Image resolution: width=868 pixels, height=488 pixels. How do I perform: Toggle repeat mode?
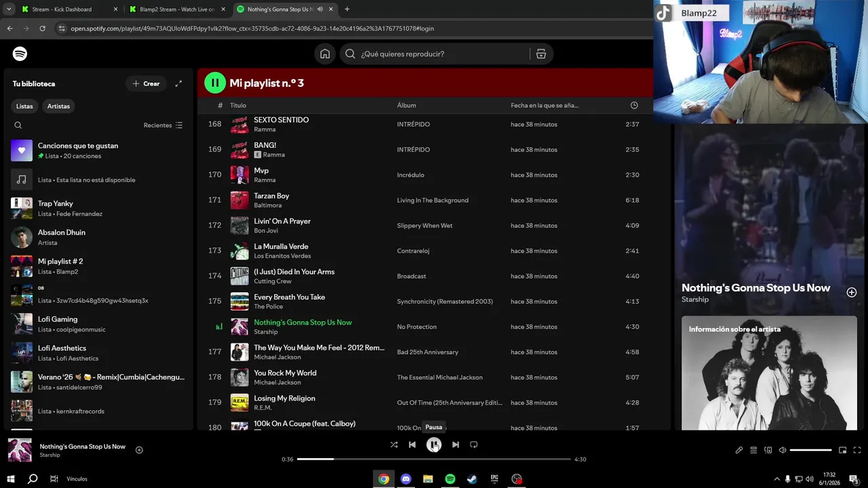point(474,445)
